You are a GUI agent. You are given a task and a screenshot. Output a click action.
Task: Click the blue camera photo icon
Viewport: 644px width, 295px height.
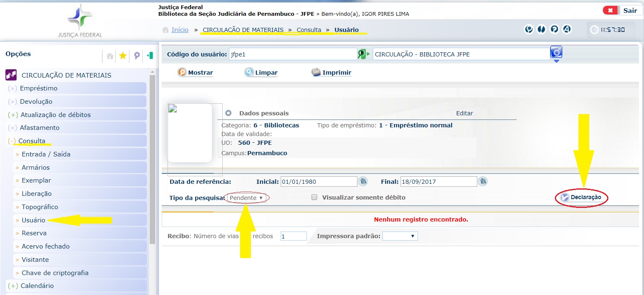pyautogui.click(x=556, y=53)
